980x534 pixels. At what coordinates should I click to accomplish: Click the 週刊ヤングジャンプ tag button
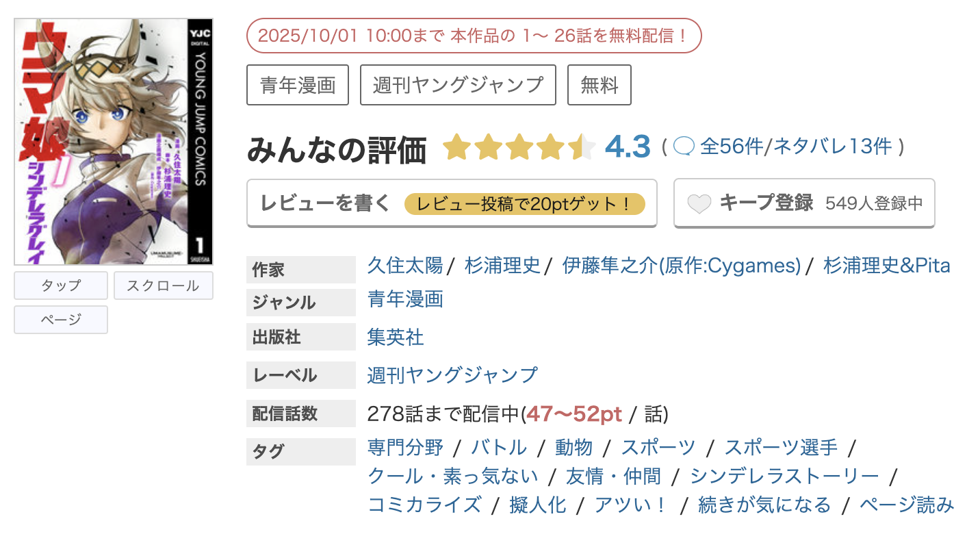458,85
